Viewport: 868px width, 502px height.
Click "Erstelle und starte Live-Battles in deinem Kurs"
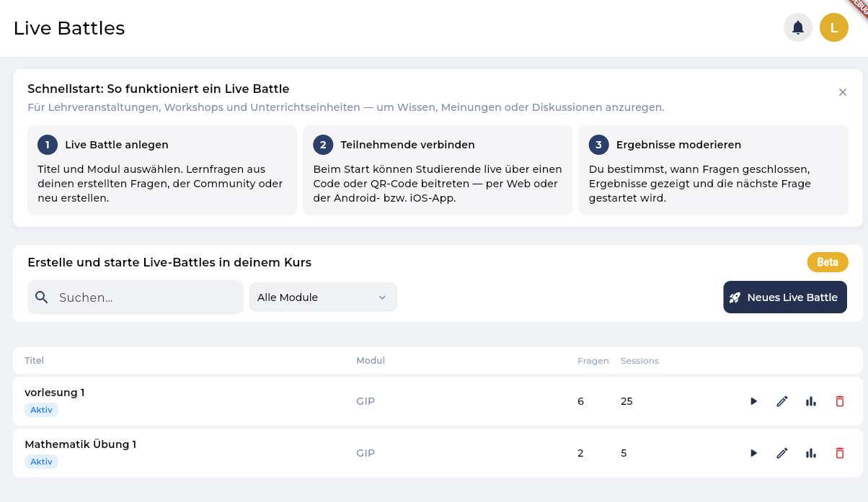pos(169,263)
